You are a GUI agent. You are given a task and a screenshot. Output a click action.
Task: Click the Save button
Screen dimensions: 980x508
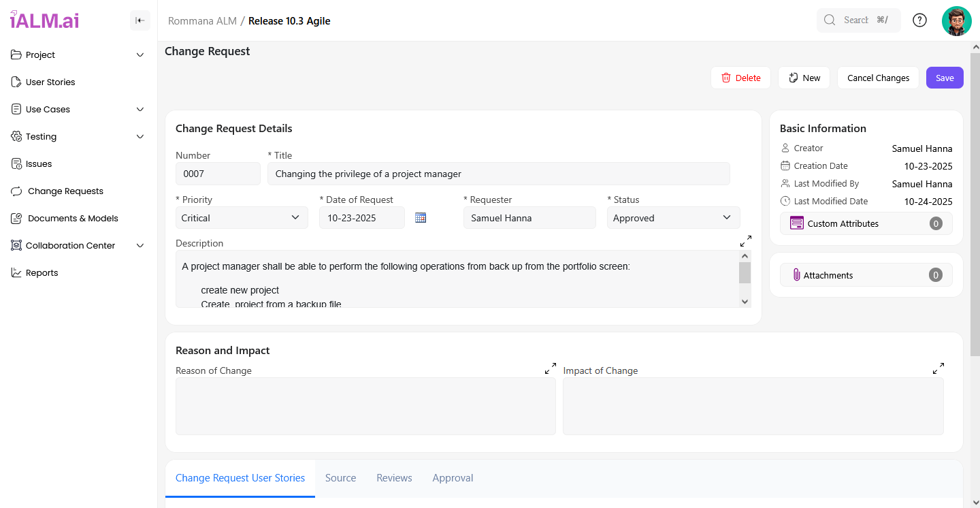pos(944,78)
